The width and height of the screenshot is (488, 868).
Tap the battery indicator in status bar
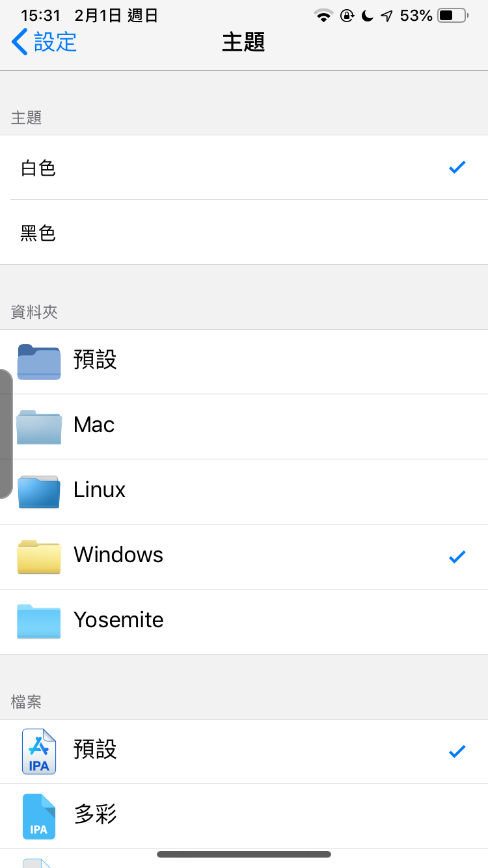[x=453, y=16]
